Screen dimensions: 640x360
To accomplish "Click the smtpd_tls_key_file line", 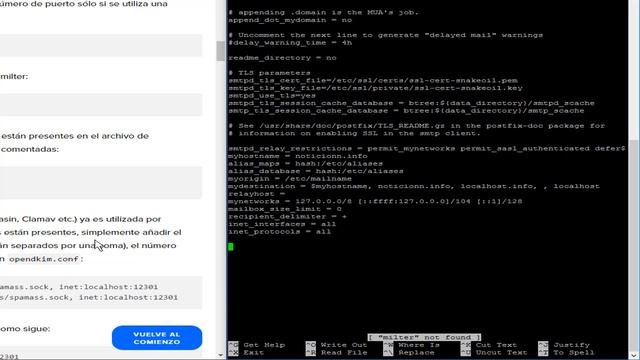I will tap(376, 88).
